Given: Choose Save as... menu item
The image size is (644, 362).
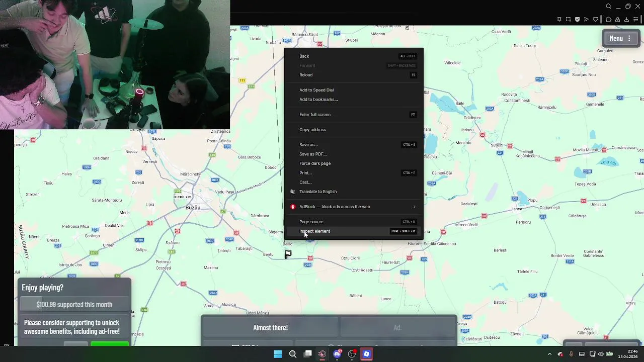Looking at the screenshot, I should pos(354,145).
